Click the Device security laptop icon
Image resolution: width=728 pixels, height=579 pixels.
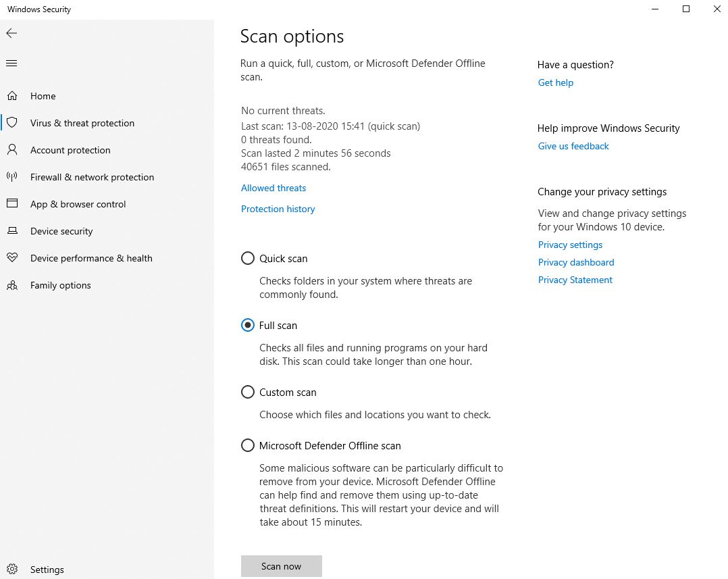coord(11,231)
